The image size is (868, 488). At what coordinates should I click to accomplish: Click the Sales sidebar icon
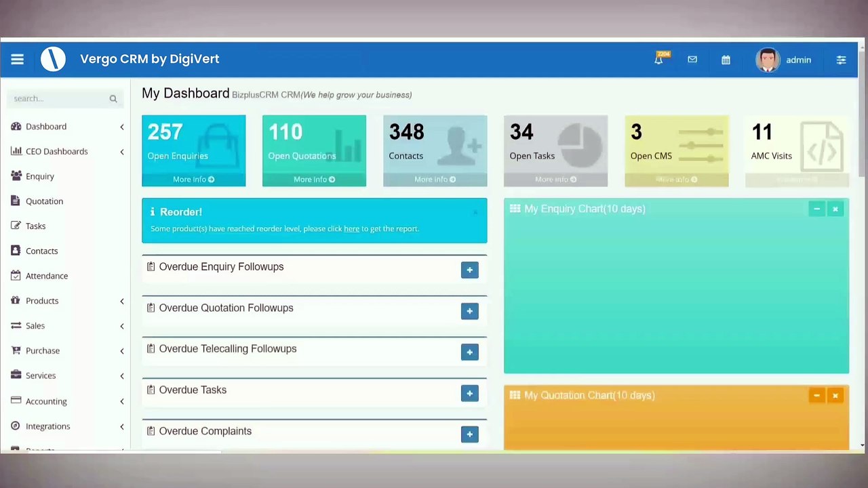pos(16,325)
